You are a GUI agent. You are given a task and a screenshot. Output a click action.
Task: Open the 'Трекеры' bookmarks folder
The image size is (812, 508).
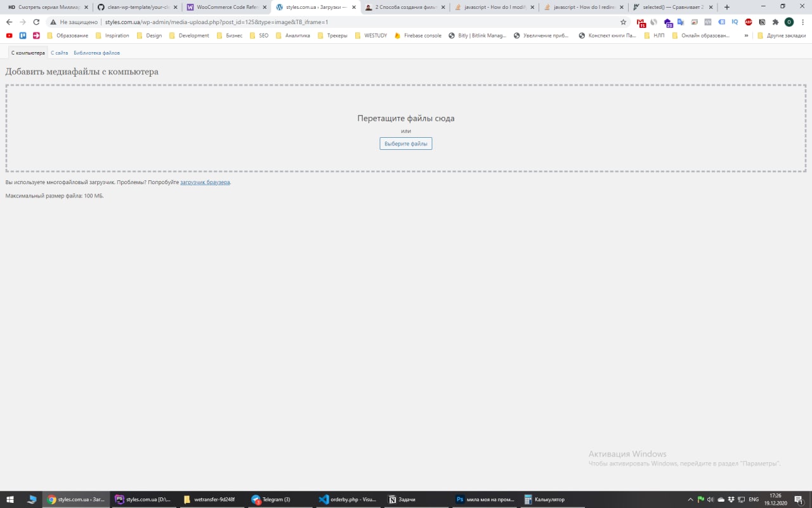pyautogui.click(x=332, y=36)
